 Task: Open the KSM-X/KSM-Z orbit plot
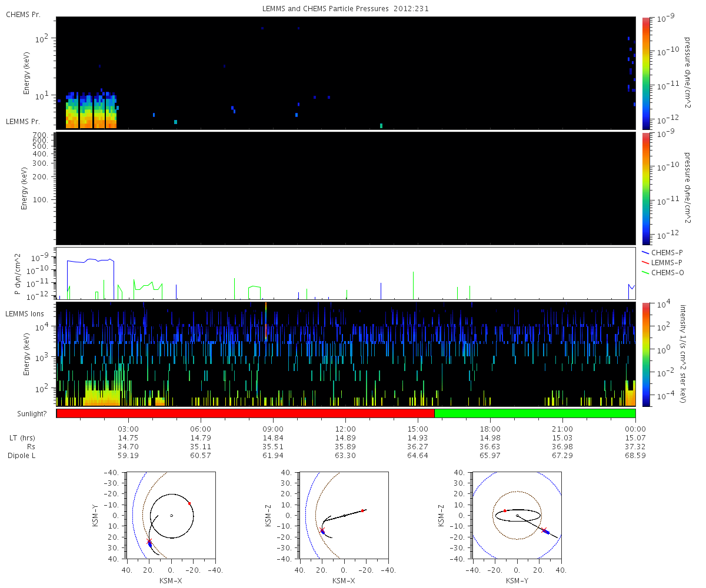[x=344, y=515]
